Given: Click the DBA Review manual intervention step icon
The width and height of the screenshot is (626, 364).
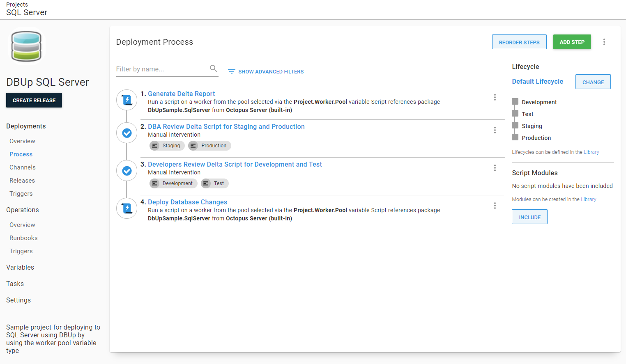Looking at the screenshot, I should [127, 133].
